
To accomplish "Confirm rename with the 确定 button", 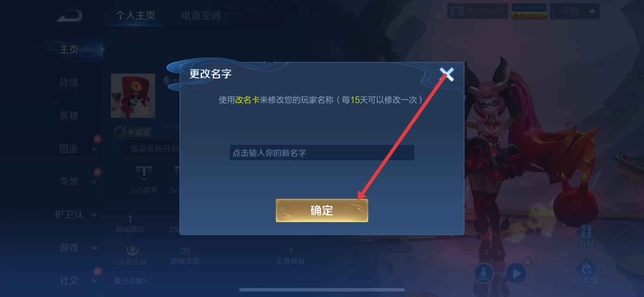I will [322, 210].
